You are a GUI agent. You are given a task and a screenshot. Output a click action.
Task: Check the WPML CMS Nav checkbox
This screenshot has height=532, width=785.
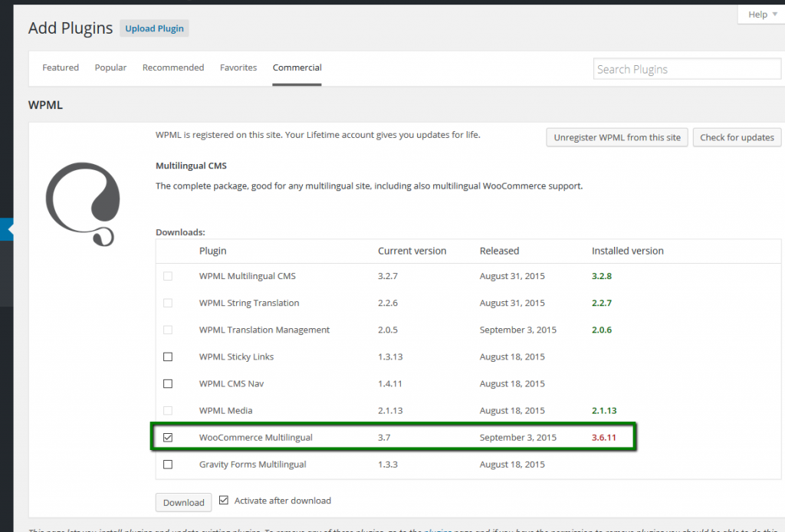coord(168,384)
